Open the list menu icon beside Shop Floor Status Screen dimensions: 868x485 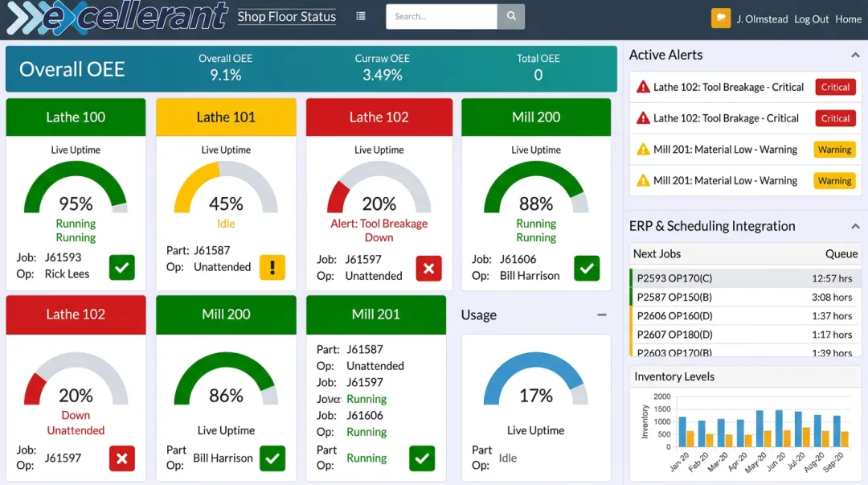pos(360,16)
